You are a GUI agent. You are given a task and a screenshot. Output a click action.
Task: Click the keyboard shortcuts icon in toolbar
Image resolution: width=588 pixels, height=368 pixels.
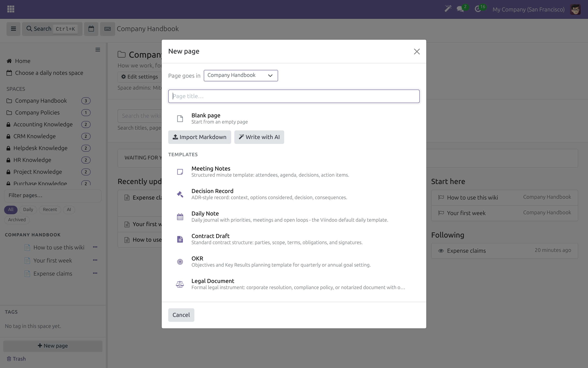(107, 29)
